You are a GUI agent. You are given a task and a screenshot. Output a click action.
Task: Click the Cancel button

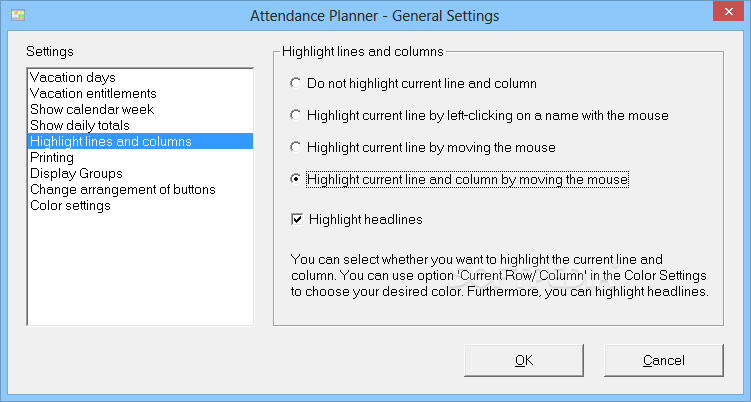[663, 360]
